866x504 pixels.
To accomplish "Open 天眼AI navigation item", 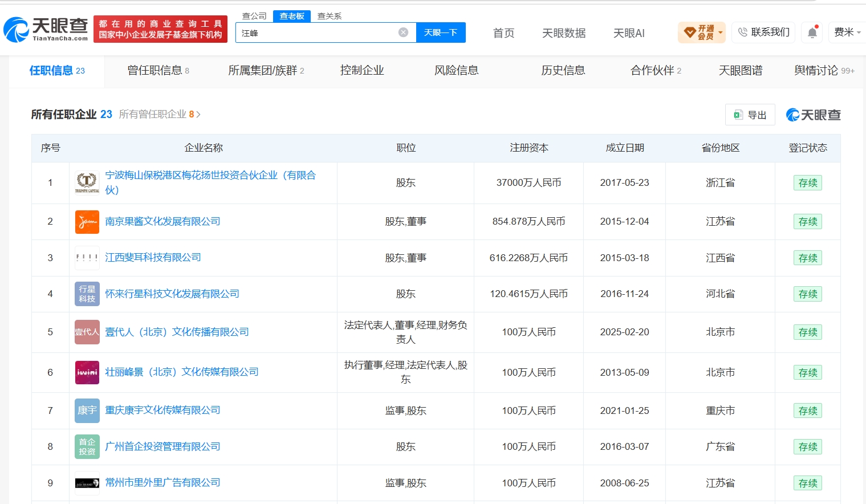I will click(x=629, y=33).
